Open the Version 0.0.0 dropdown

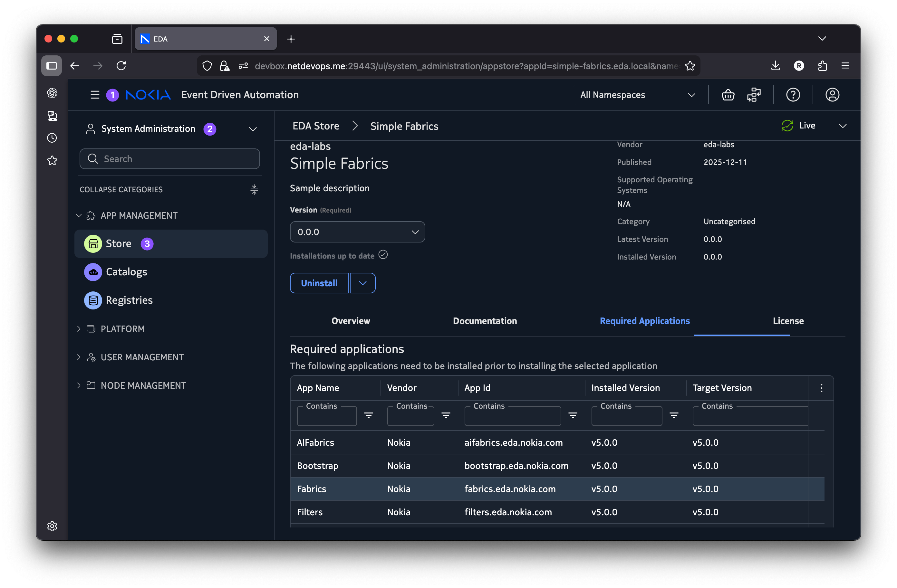point(357,232)
